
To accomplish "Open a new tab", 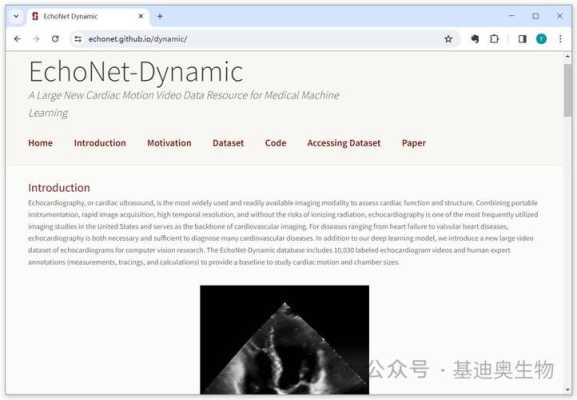I will coord(160,16).
